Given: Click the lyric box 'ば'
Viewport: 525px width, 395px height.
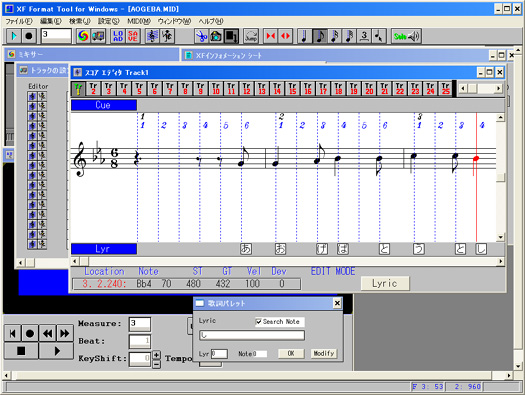Looking at the screenshot, I should coord(343,249).
